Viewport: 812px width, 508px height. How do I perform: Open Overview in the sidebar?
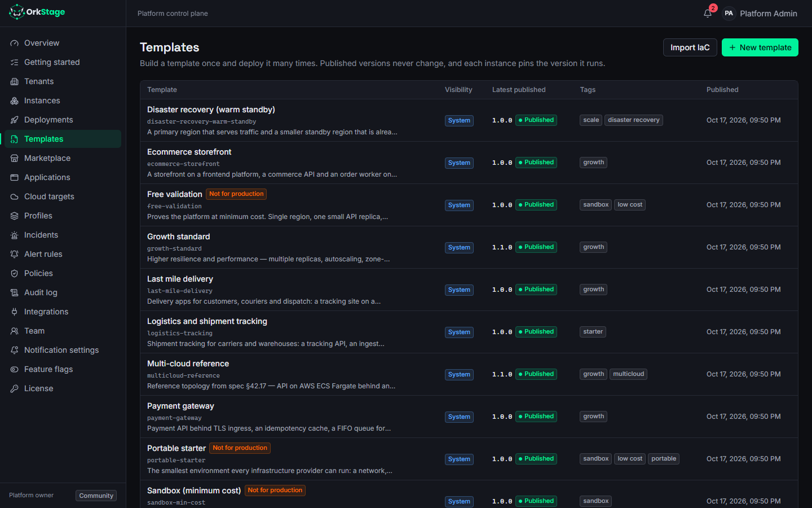point(63,43)
